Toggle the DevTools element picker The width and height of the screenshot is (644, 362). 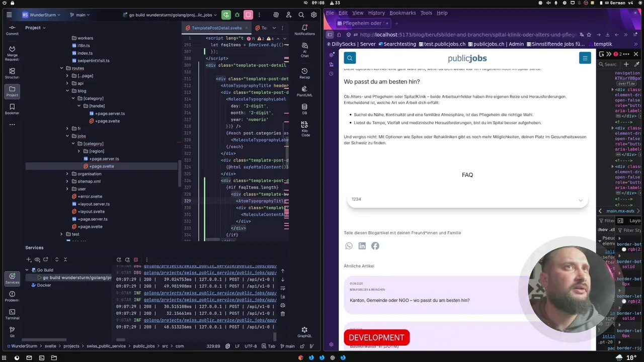pyautogui.click(x=602, y=54)
